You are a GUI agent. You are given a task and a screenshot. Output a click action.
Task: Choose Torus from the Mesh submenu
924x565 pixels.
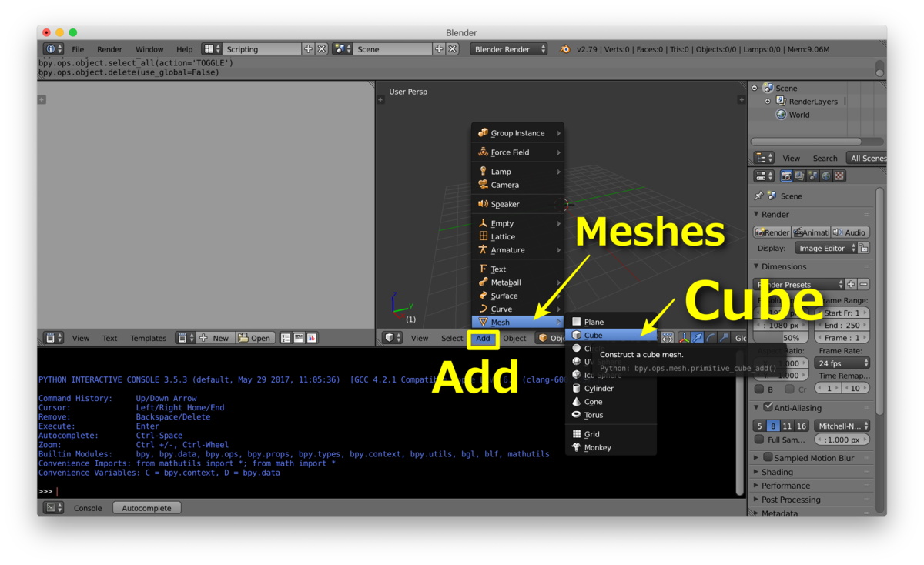(x=612, y=415)
